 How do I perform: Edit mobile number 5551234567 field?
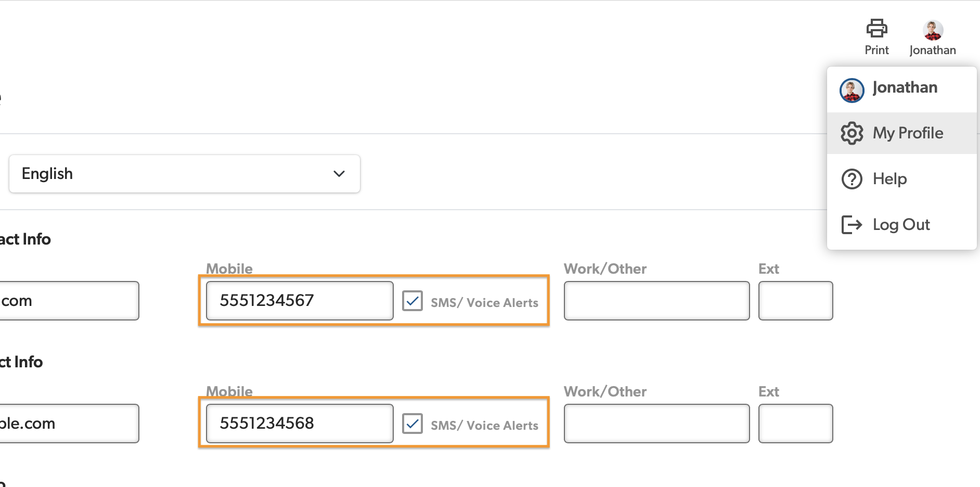299,301
